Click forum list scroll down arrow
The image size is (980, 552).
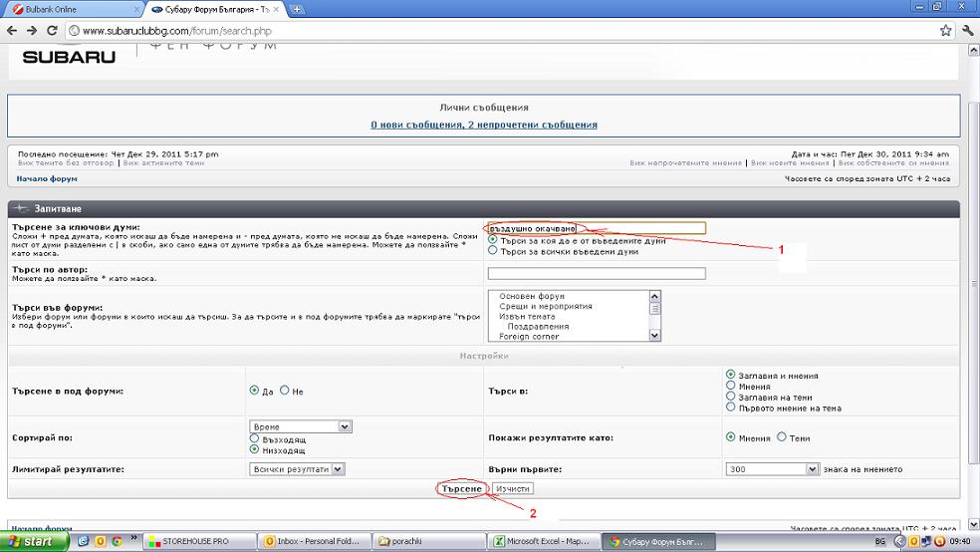point(654,336)
